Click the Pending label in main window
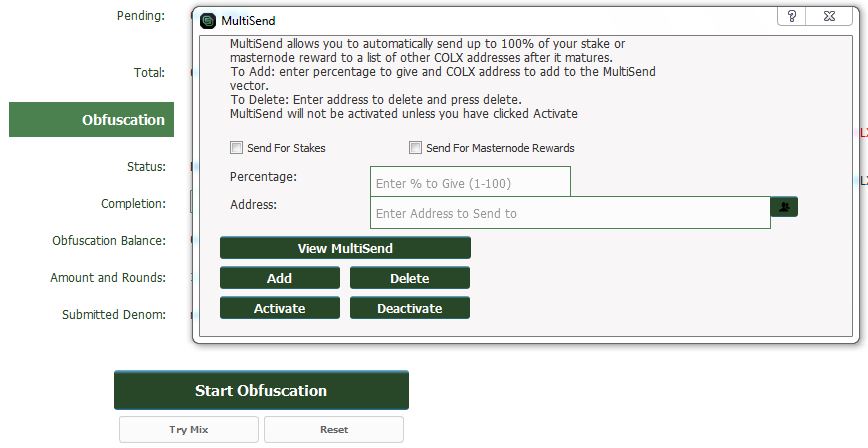The image size is (868, 448). [x=141, y=16]
